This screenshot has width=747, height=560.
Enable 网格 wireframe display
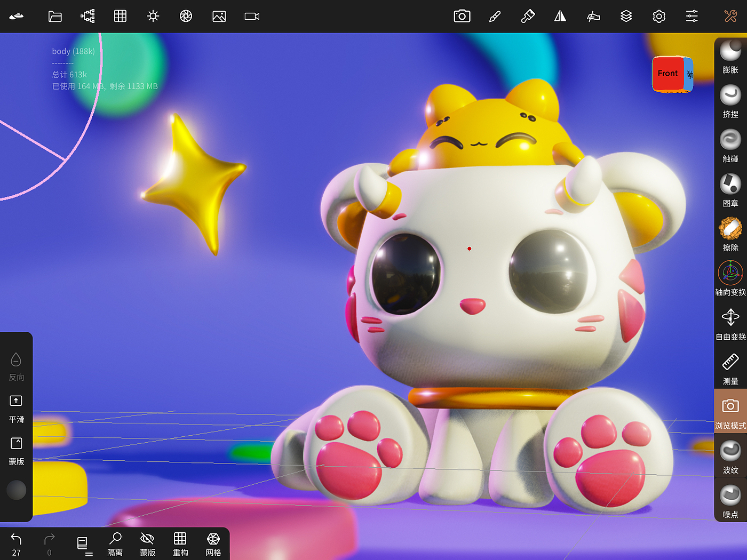pos(213,543)
